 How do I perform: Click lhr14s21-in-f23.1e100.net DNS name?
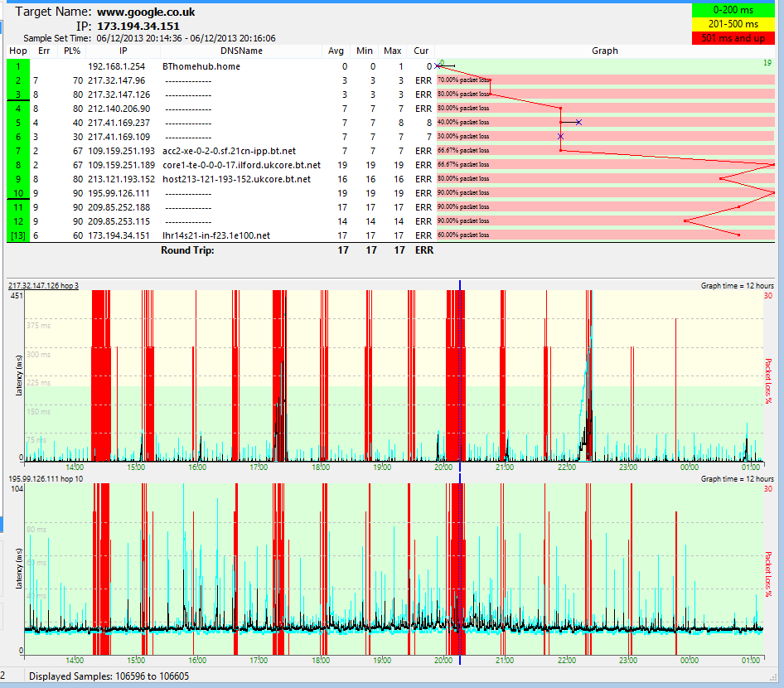click(216, 235)
